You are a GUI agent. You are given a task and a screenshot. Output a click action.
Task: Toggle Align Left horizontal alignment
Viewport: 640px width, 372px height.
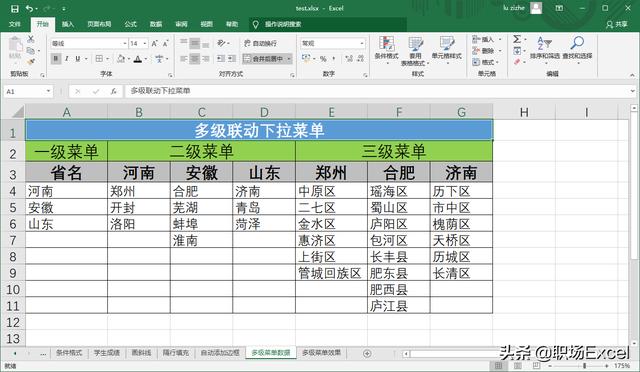click(184, 59)
